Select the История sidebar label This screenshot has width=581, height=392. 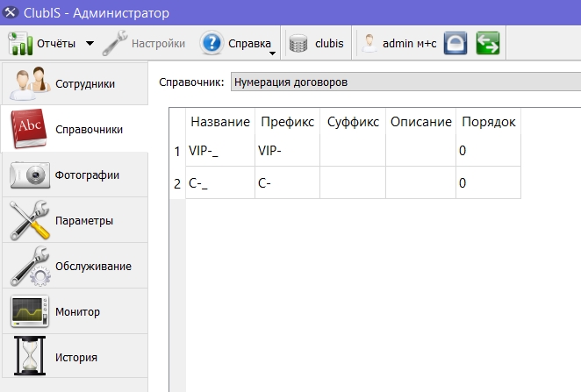[x=76, y=358]
